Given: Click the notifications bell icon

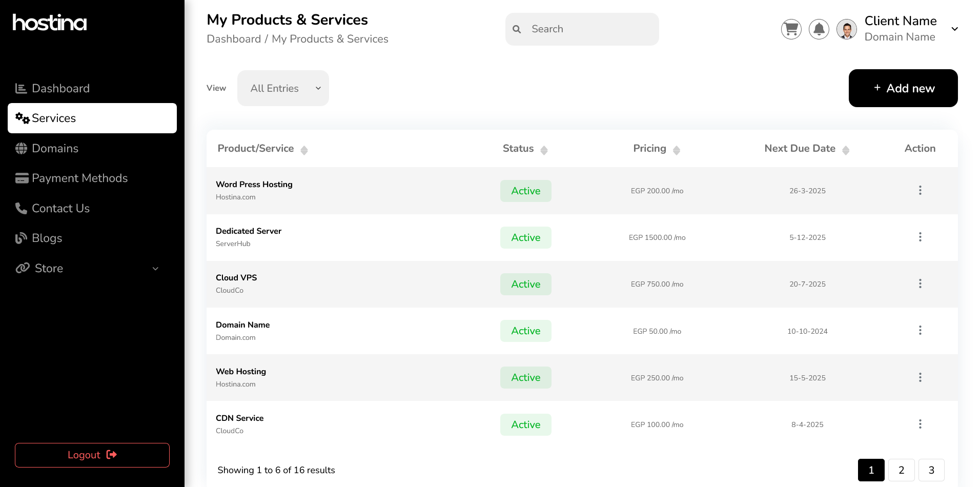Looking at the screenshot, I should pyautogui.click(x=819, y=29).
